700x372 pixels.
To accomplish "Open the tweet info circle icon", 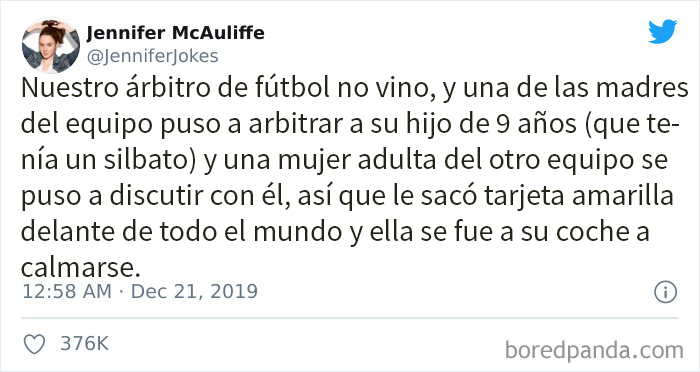I will 666,293.
